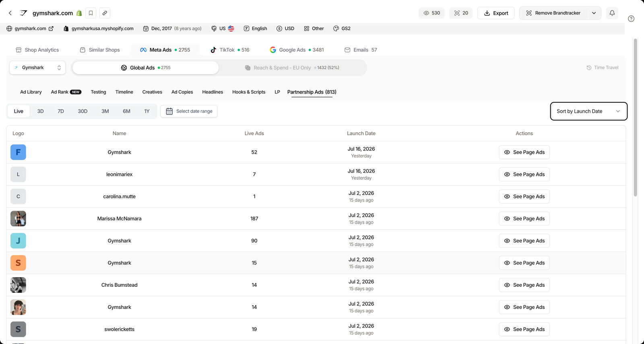The image size is (644, 344).
Task: Expand the Remove Brandtracker dropdown arrow
Action: [594, 13]
